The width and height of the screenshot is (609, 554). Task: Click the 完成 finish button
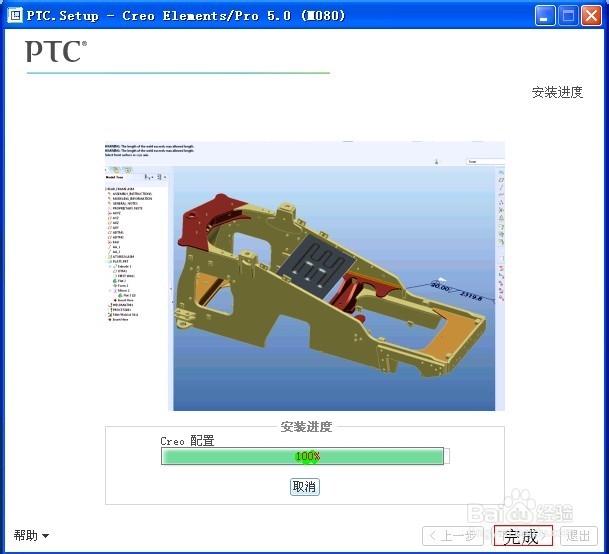523,536
